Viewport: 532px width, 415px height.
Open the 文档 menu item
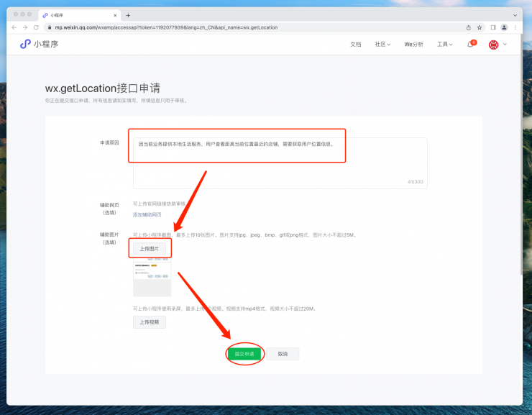point(355,45)
